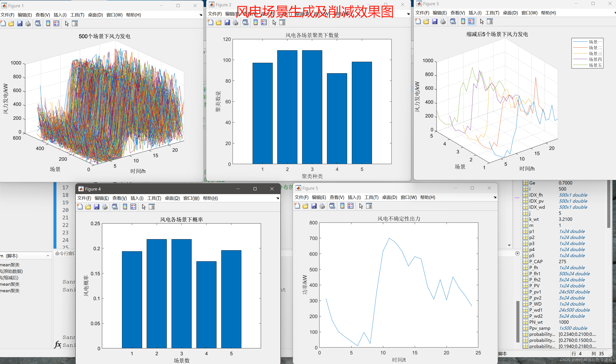The image size is (616, 364).
Task: Print Figure 2 using the printer icon
Action: pos(235,22)
